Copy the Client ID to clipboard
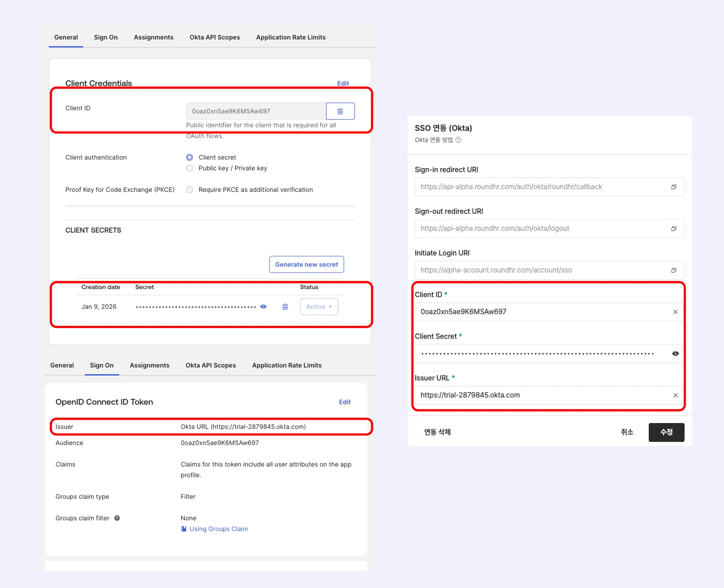 340,111
